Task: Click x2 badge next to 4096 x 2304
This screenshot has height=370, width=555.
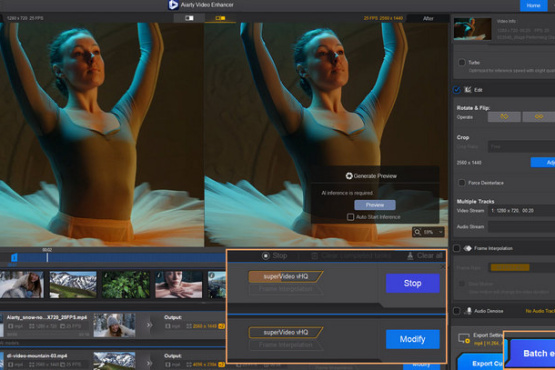Action: (x=222, y=364)
